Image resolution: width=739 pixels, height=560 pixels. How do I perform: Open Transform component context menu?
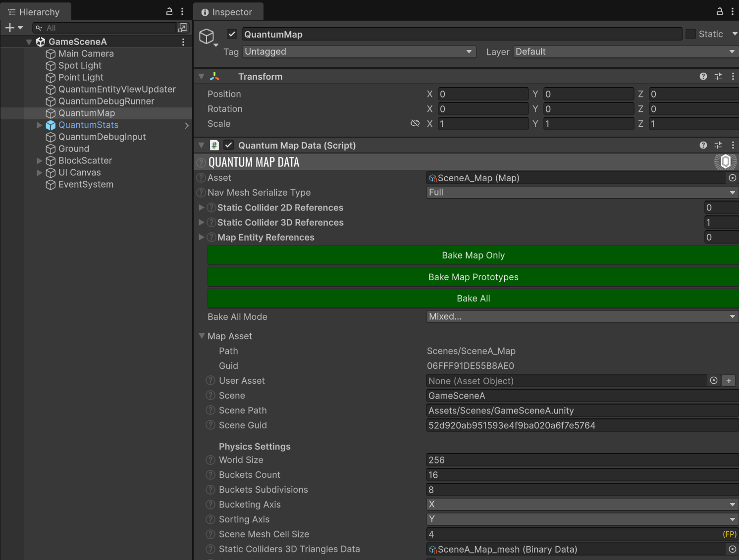point(733,76)
